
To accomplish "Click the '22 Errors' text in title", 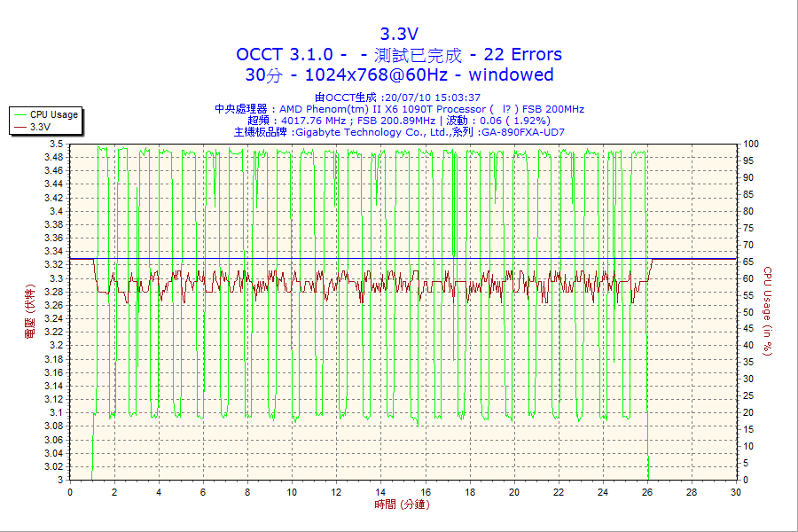I will (522, 54).
